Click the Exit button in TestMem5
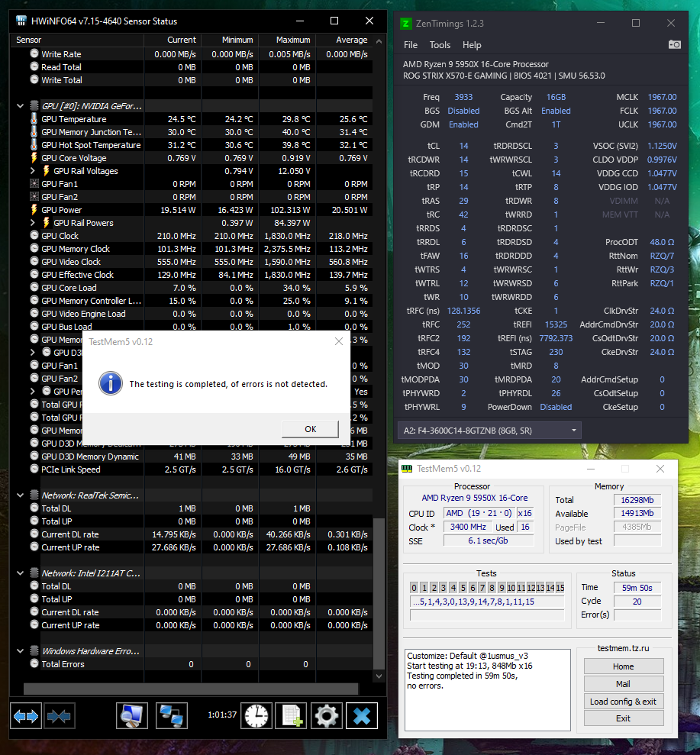Image resolution: width=700 pixels, height=755 pixels. coord(624,718)
